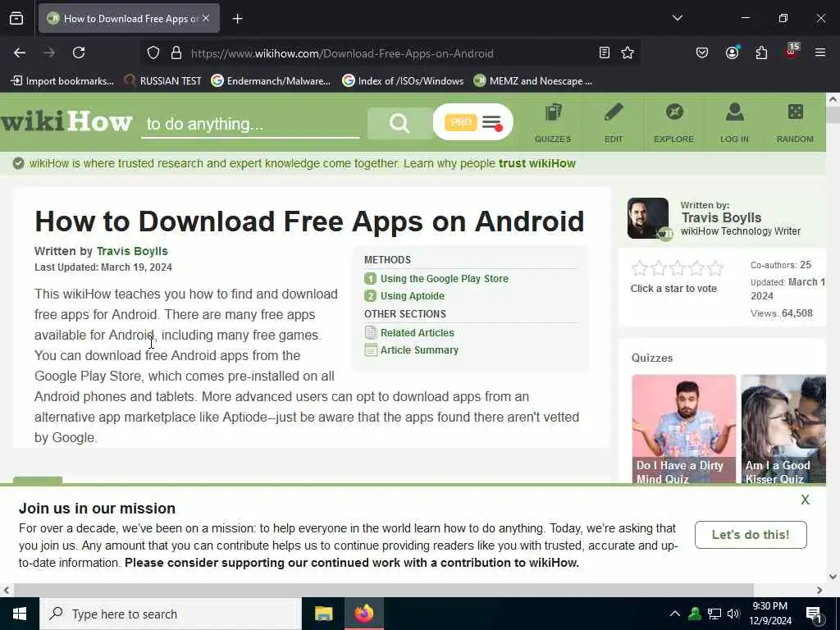Click horizontal scrollbar right arrow
This screenshot has width=840, height=630.
pos(819,590)
